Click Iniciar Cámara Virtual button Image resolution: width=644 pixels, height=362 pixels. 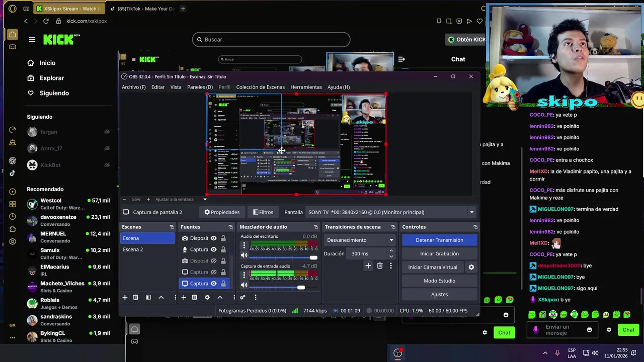pos(433,267)
